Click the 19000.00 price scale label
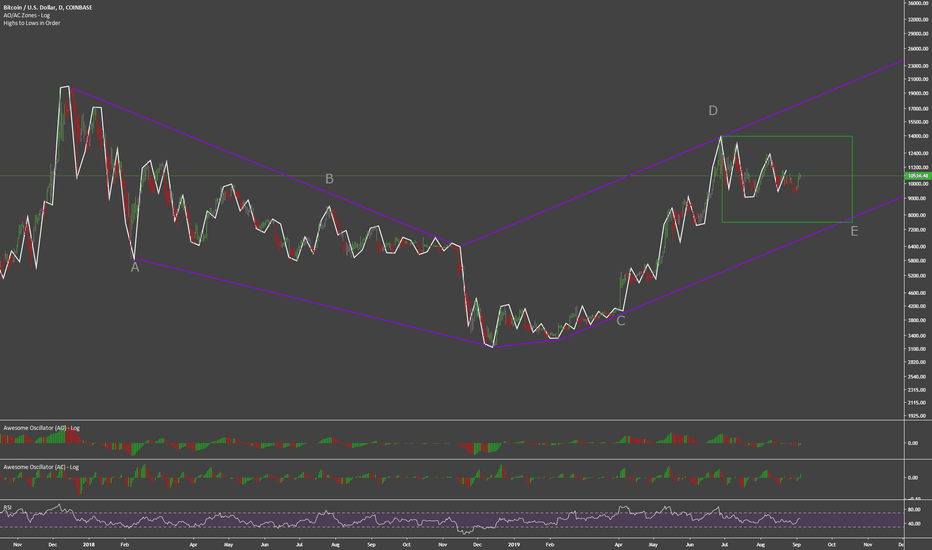This screenshot has width=932, height=550. click(x=918, y=93)
